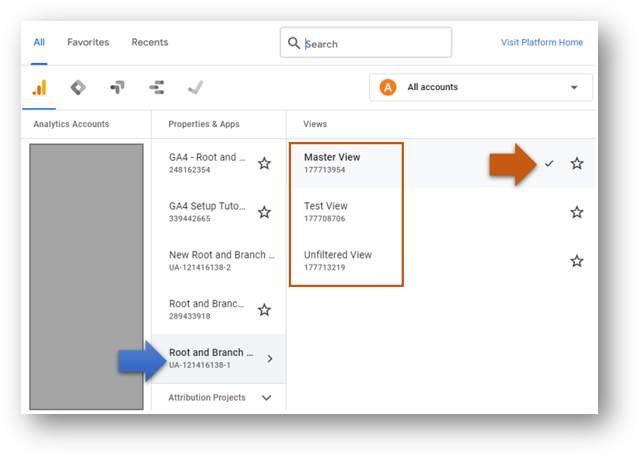Select property Root and Branc 289433918
This screenshot has width=640, height=456.
(219, 310)
